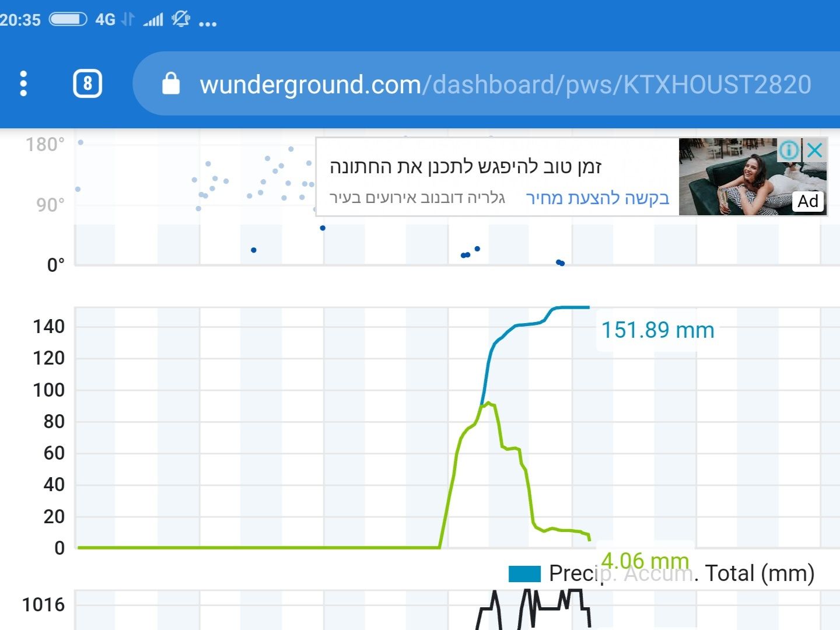Close the ad with the X icon
The image size is (840, 630).
(x=815, y=150)
